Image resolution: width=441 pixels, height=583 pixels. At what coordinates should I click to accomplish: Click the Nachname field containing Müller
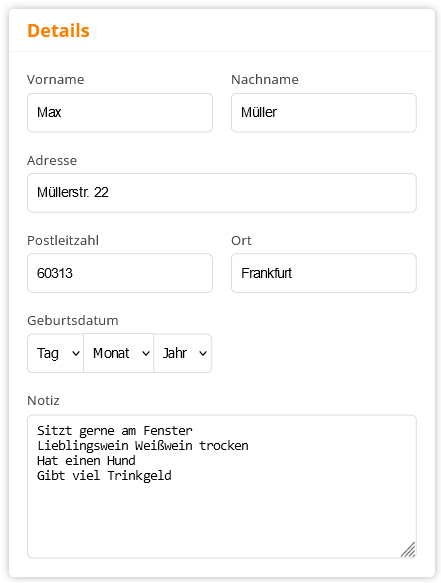[323, 113]
